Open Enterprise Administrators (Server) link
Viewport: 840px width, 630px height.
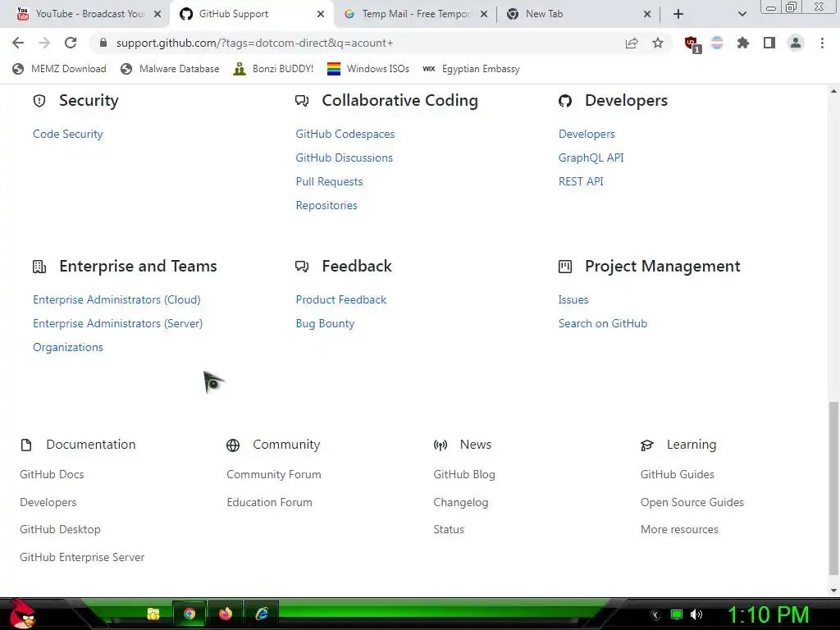coord(118,323)
